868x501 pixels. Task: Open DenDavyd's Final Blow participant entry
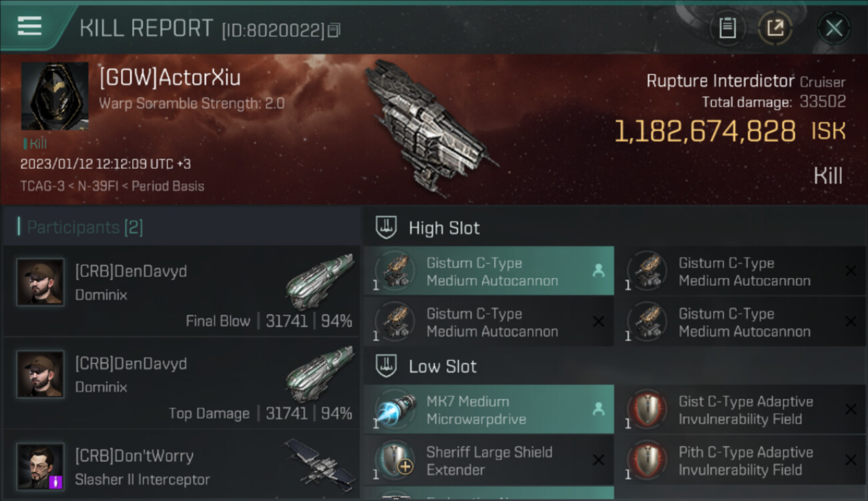pos(182,291)
